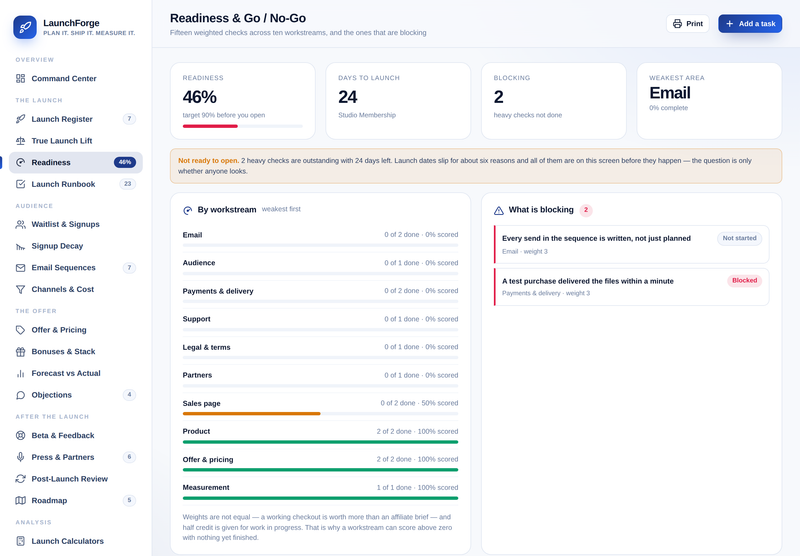The image size is (800, 556).
Task: Click the Launch Register rocket icon
Action: pyautogui.click(x=20, y=119)
